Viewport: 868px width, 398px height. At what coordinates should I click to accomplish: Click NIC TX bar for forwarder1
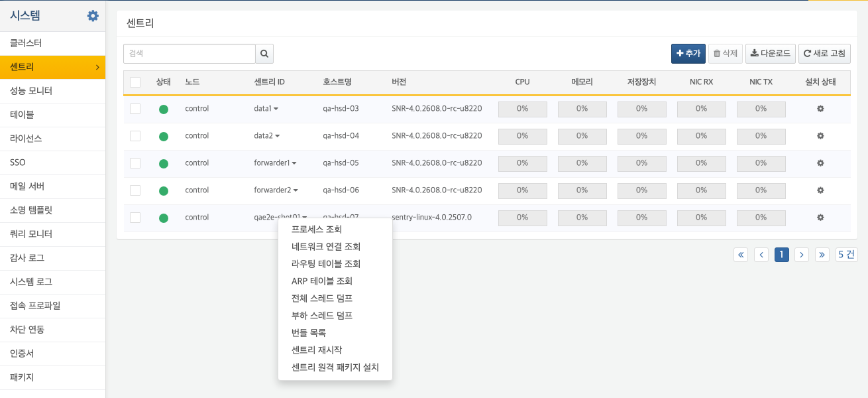[761, 163]
